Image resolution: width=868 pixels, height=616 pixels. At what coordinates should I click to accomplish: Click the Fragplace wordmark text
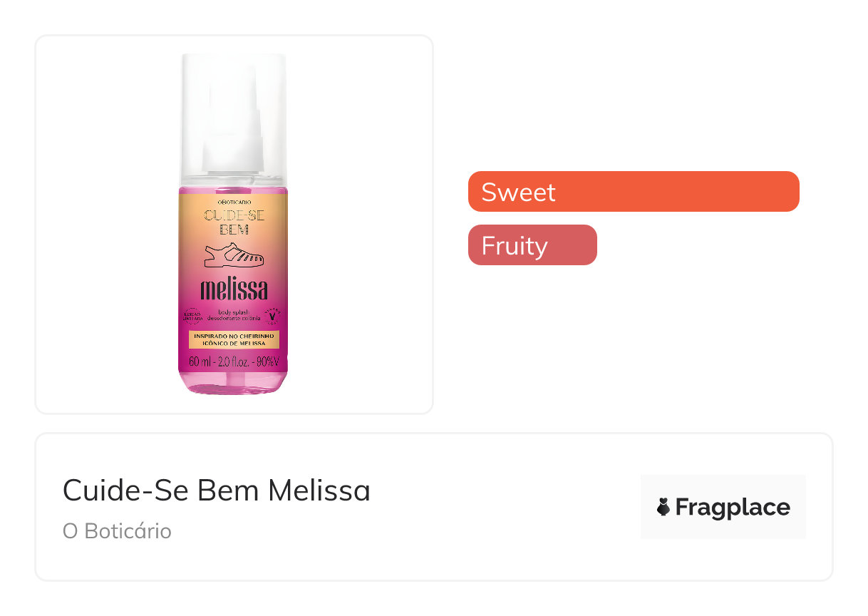point(733,507)
